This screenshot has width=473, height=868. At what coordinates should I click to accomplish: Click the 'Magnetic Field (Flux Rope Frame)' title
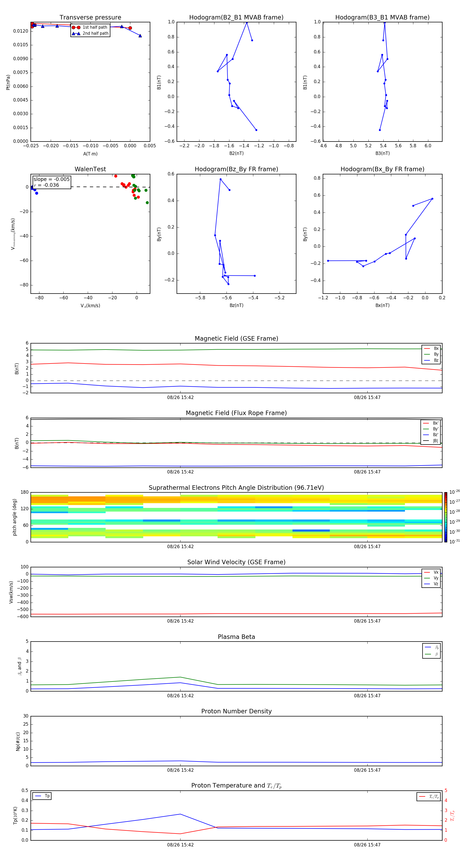[x=236, y=413]
